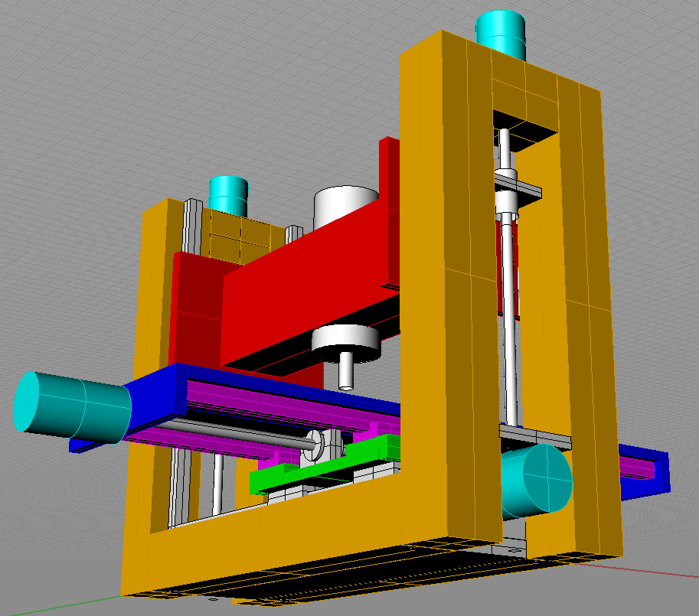This screenshot has width=699, height=616.
Task: Select gray bracket near top of lead screw
Action: (x=518, y=184)
